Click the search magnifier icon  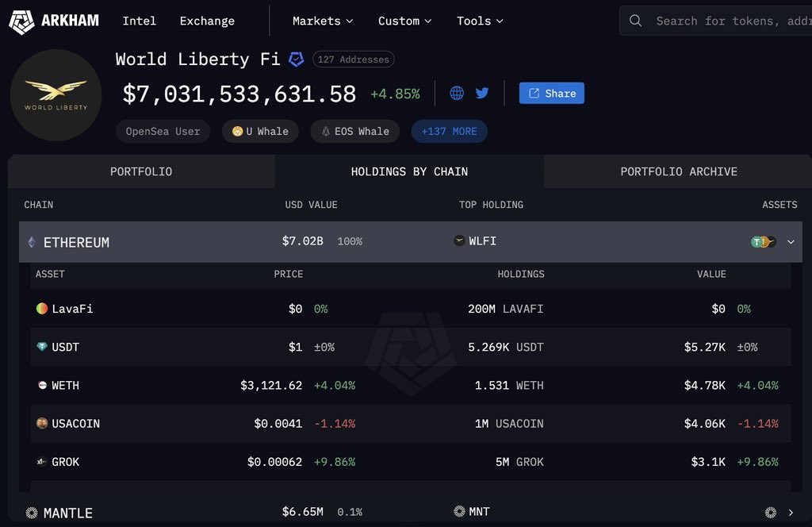click(636, 21)
